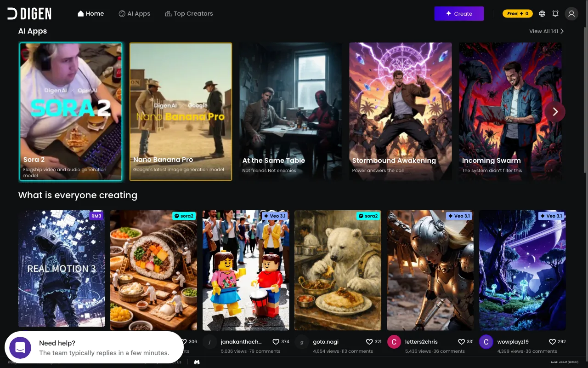588x368 pixels.
Task: Click the sora2 badge on the sushi video
Action: (x=184, y=216)
